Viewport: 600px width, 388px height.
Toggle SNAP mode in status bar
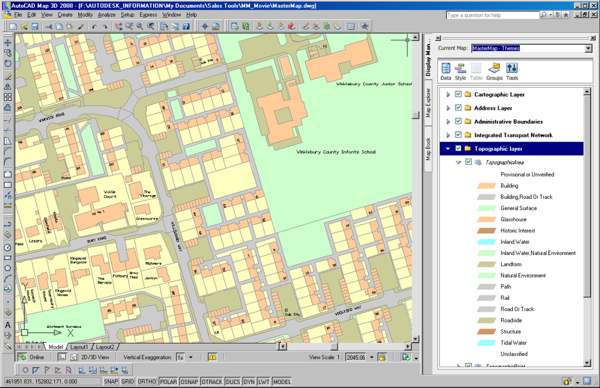111,381
